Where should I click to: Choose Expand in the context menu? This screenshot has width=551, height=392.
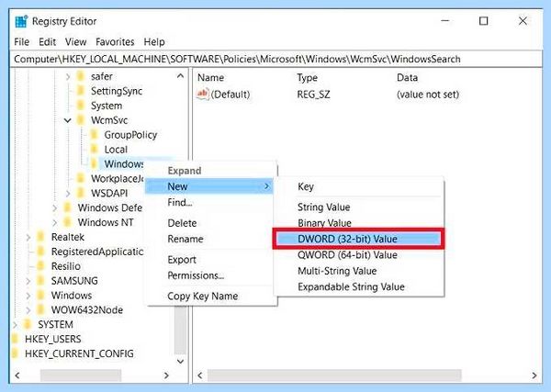click(209, 171)
